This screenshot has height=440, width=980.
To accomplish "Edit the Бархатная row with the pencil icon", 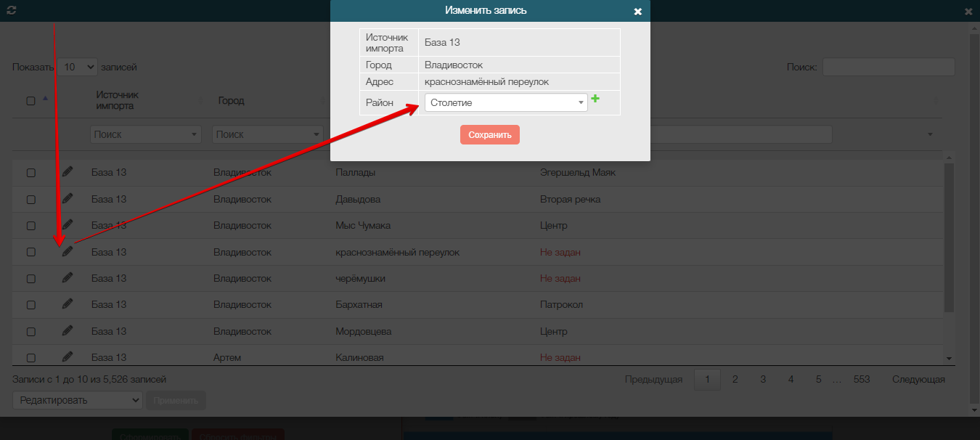I will click(68, 304).
